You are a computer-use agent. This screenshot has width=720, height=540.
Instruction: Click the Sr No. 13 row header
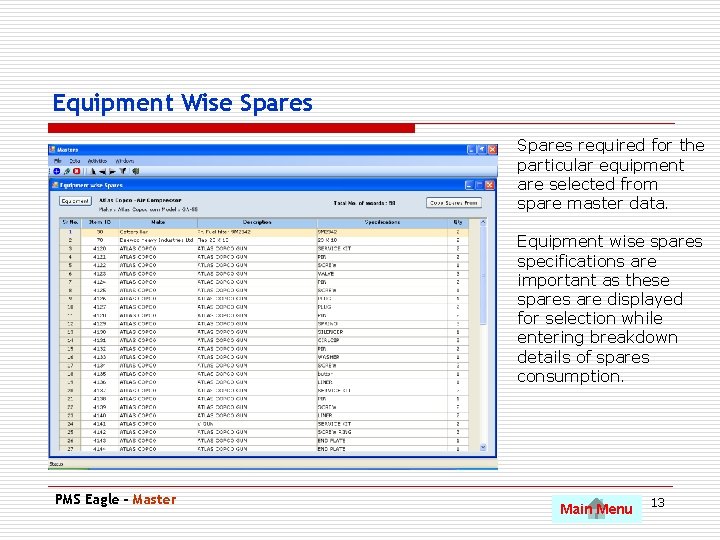70,332
